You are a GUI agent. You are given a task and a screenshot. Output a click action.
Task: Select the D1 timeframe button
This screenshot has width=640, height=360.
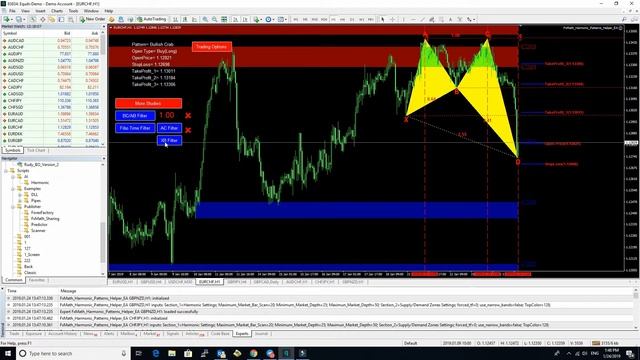(352, 19)
